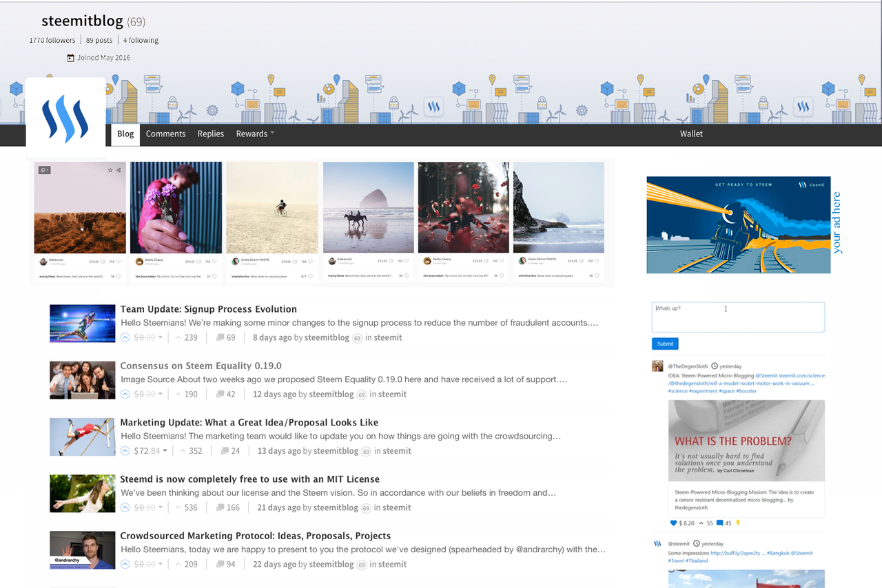Show the 536 votes on Steemd post

tap(186, 507)
